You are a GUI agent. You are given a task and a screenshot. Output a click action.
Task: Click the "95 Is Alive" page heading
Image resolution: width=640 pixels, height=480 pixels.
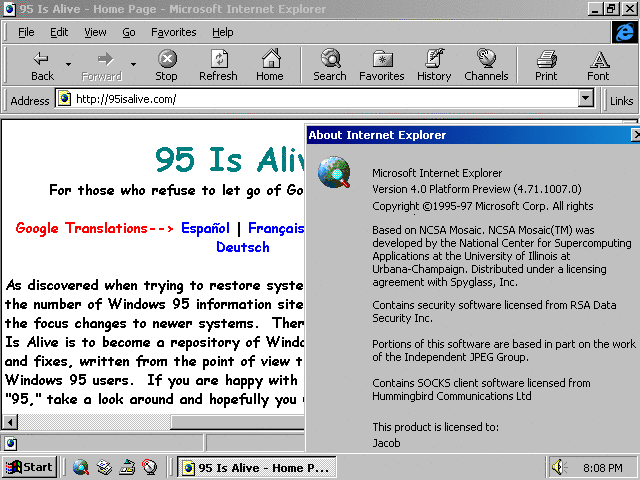coord(230,159)
